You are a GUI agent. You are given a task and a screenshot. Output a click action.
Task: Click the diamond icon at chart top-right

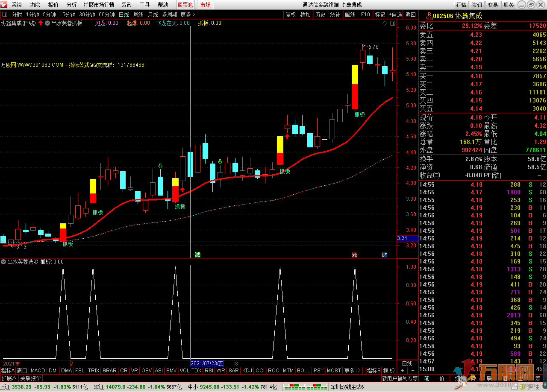(385, 23)
